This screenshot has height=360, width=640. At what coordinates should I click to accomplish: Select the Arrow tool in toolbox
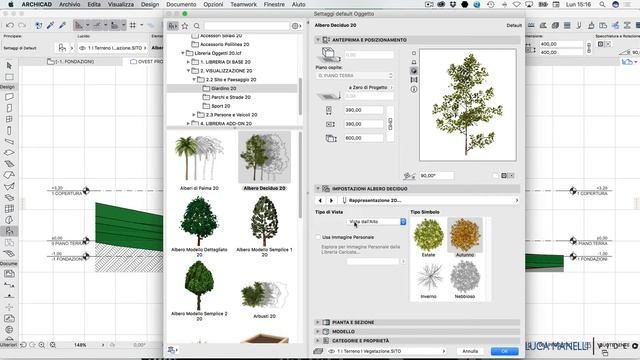pyautogui.click(x=9, y=66)
